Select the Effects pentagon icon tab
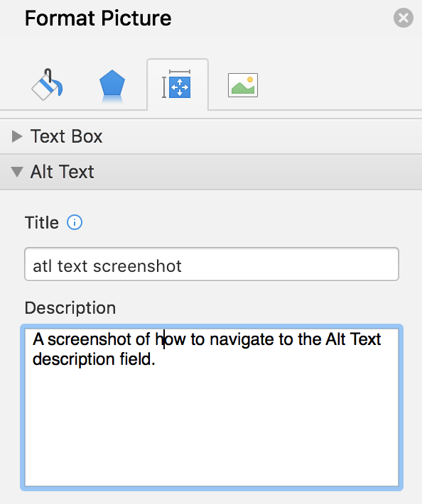The height and width of the screenshot is (504, 422). [x=112, y=86]
